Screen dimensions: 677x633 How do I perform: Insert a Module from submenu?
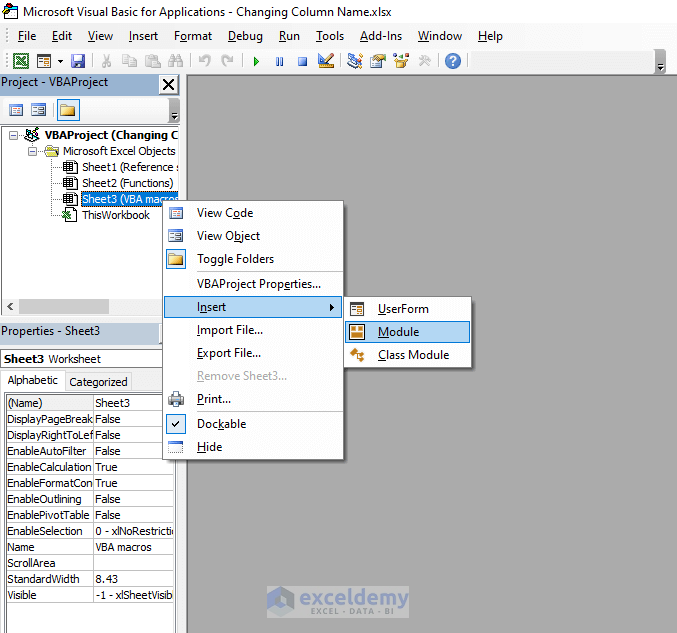[x=408, y=332]
